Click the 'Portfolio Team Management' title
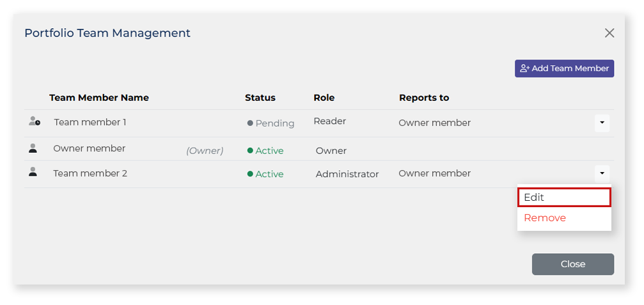644x305 pixels. [x=107, y=33]
